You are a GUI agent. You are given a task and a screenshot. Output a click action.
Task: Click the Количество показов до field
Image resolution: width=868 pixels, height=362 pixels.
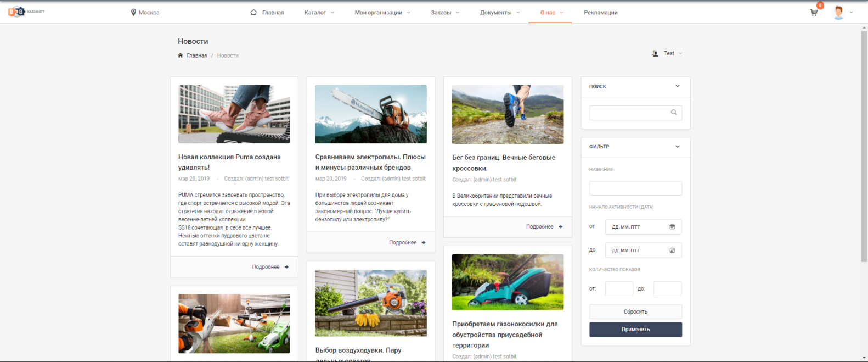click(x=667, y=289)
